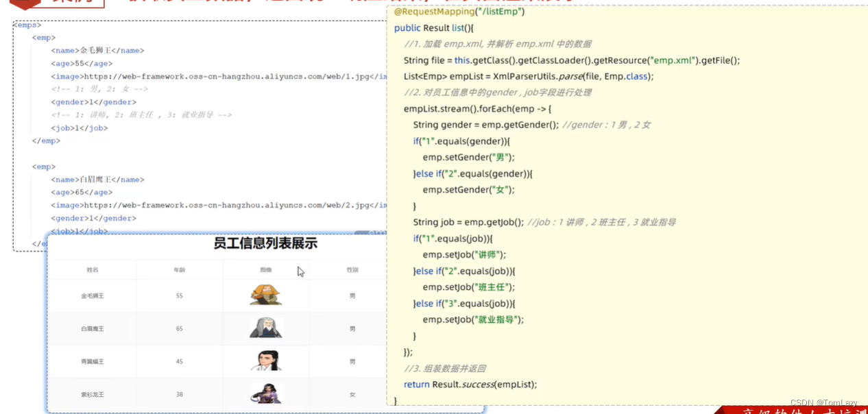Click the //2. 对员工信息中的gender comment line
Screen dimensions: 868x414
(x=498, y=93)
